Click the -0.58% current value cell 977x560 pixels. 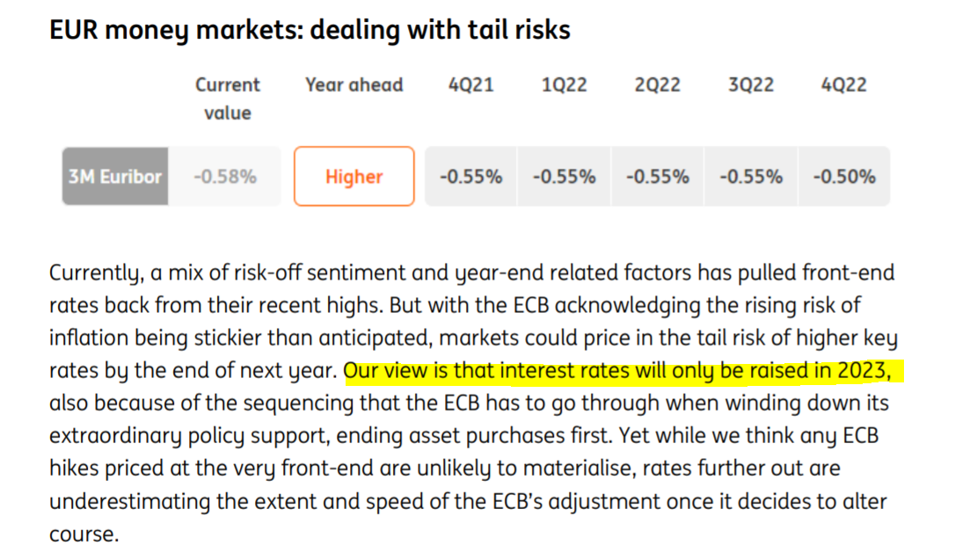pyautogui.click(x=225, y=177)
